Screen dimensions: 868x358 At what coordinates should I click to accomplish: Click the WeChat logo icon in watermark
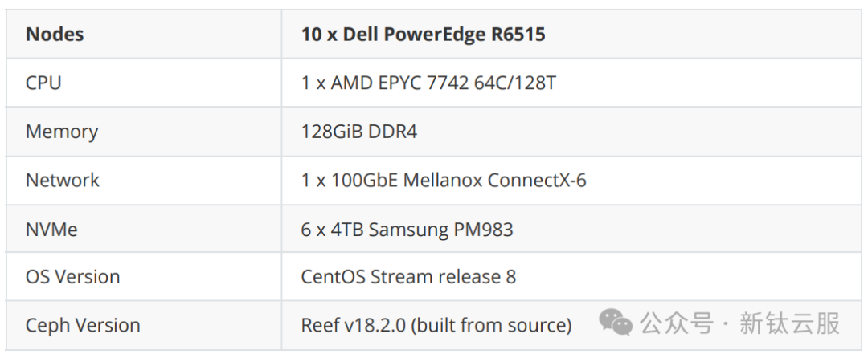tap(616, 323)
